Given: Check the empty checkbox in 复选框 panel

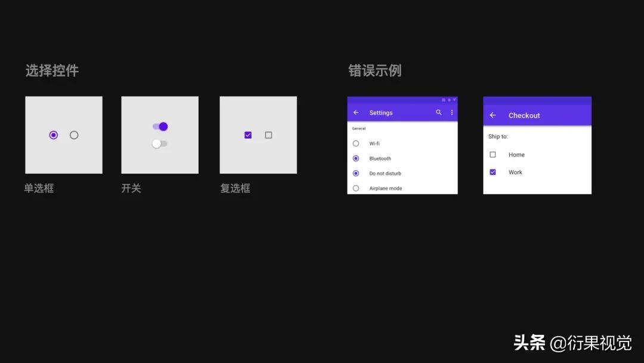Looking at the screenshot, I should pyautogui.click(x=268, y=135).
